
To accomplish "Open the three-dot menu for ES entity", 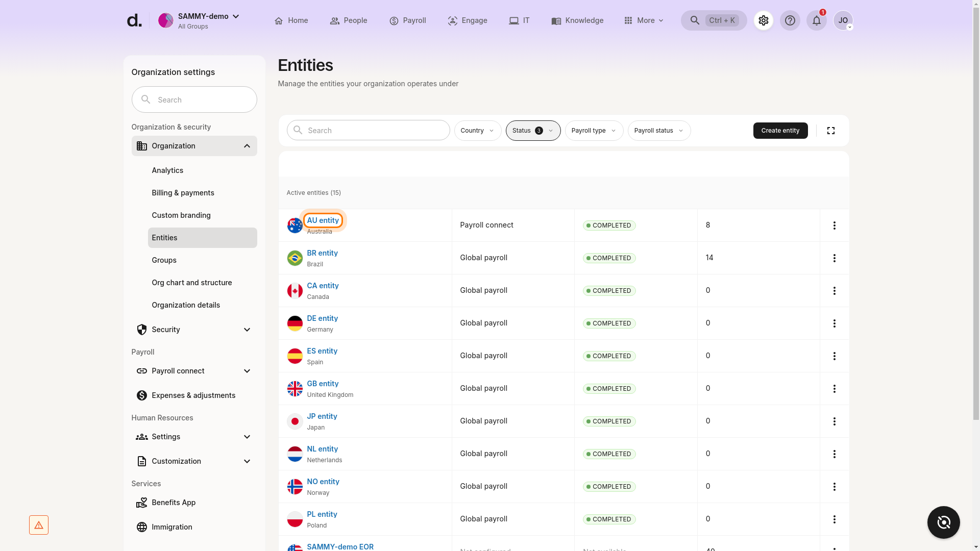I will pyautogui.click(x=835, y=356).
